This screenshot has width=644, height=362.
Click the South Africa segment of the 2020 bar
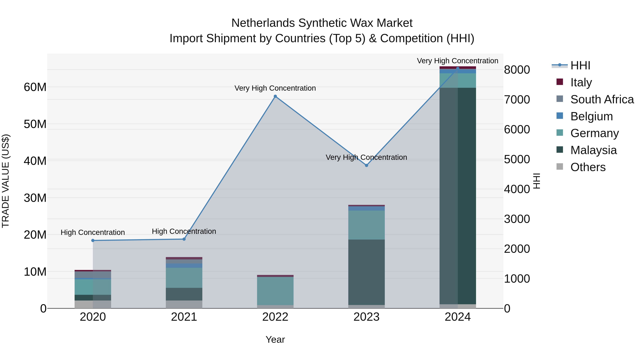pos(93,275)
